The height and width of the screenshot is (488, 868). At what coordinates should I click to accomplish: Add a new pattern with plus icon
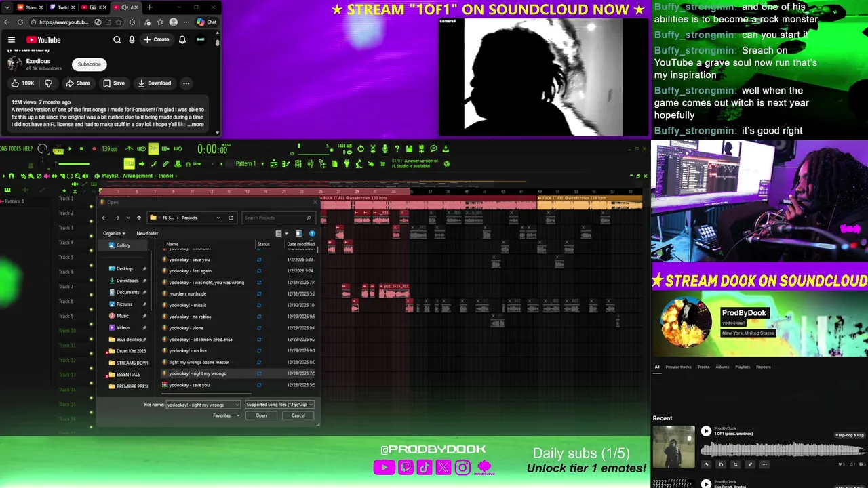pyautogui.click(x=262, y=164)
